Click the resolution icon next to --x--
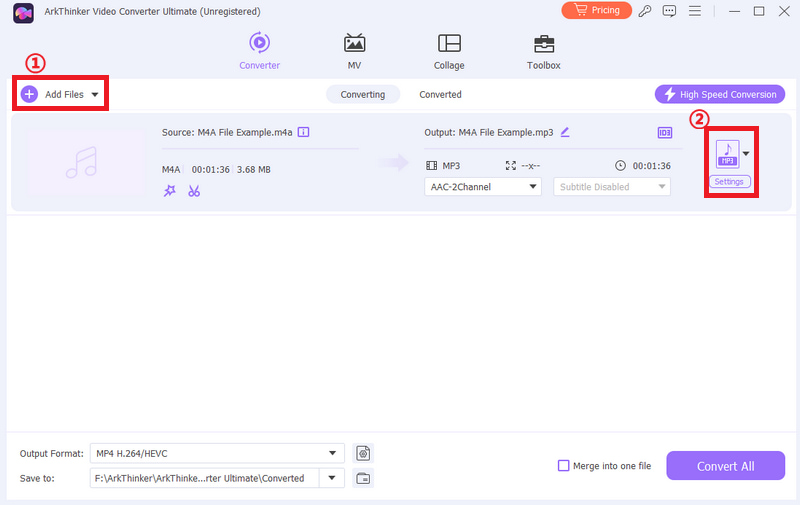This screenshot has height=505, width=800. (510, 166)
